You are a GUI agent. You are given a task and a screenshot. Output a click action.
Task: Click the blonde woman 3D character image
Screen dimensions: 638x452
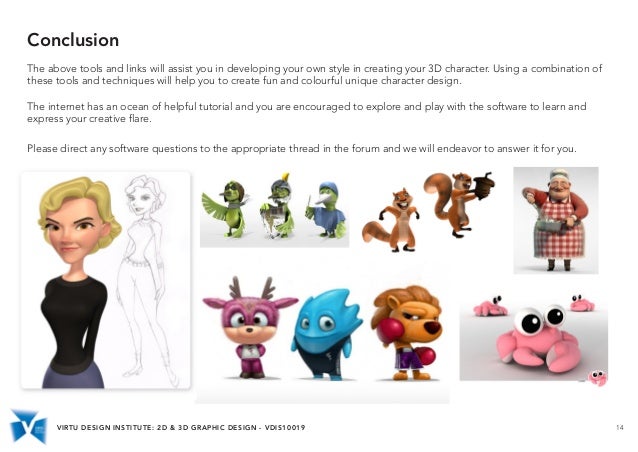coord(76,282)
